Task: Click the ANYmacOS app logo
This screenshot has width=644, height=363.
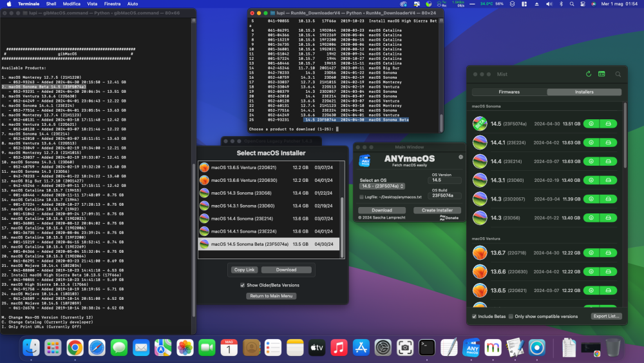Action: [x=365, y=161]
